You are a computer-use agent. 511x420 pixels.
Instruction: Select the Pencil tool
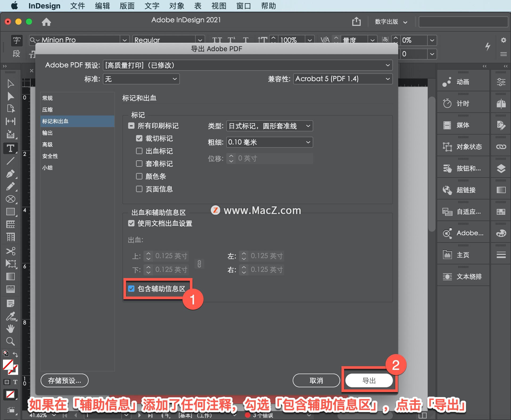pyautogui.click(x=10, y=186)
